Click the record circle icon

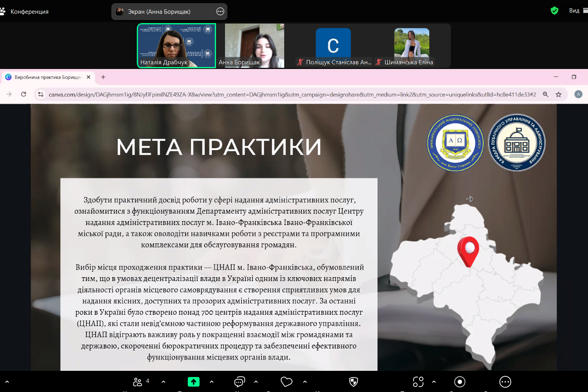point(459,382)
